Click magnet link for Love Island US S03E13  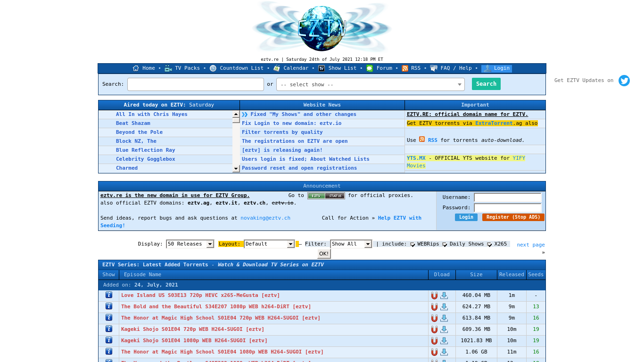pos(434,296)
